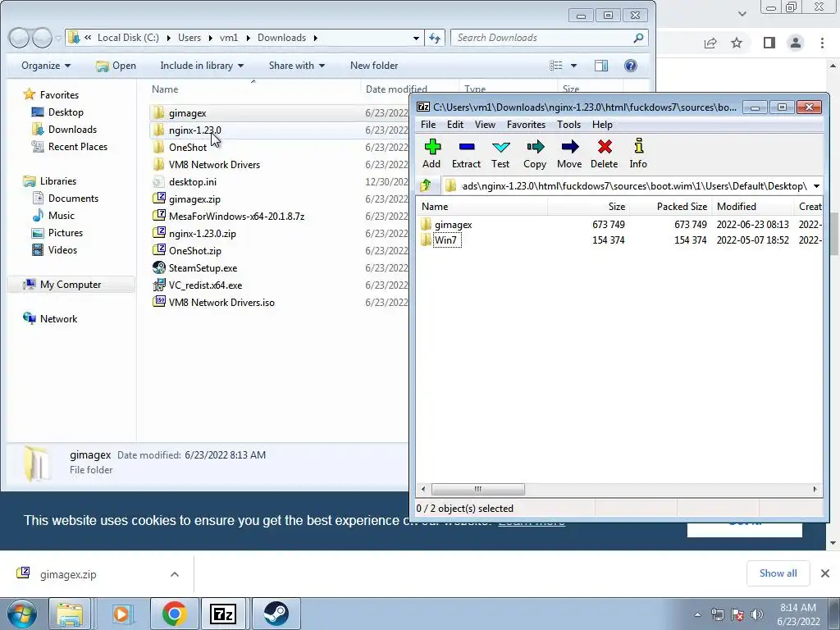The image size is (840, 630).
Task: Expand the Explorer address bar history dropdown
Action: coord(416,38)
